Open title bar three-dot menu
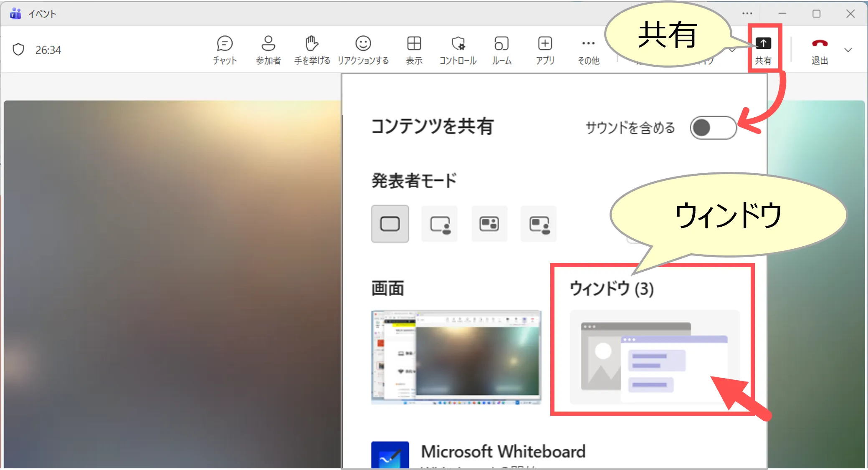This screenshot has height=470, width=868. point(747,14)
